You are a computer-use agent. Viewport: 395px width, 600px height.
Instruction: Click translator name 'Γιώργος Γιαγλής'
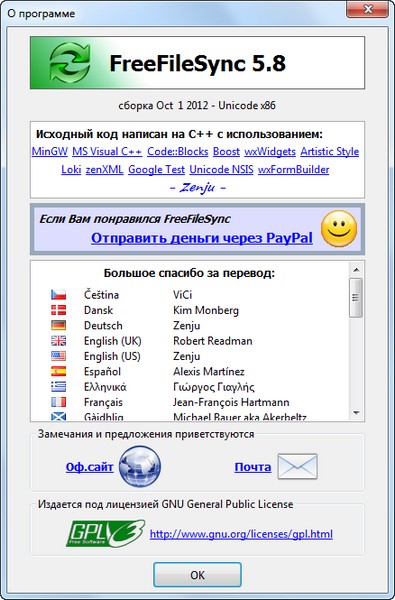click(214, 387)
